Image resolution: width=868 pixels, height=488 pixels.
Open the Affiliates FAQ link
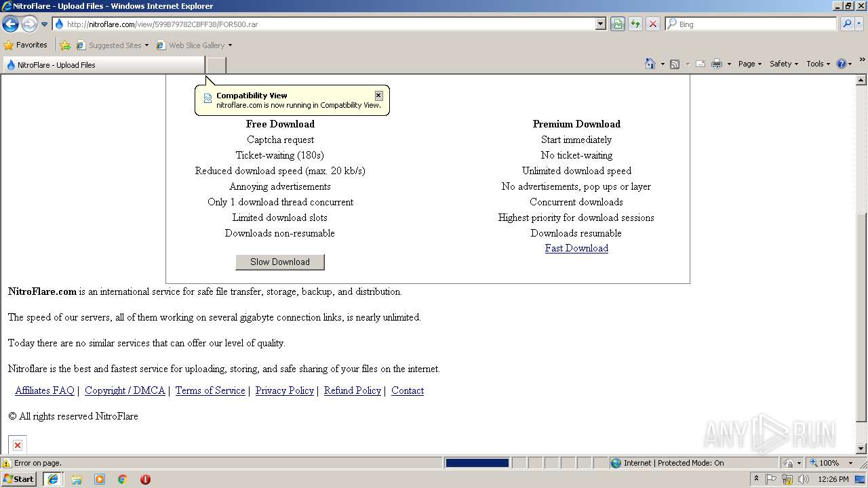point(45,390)
